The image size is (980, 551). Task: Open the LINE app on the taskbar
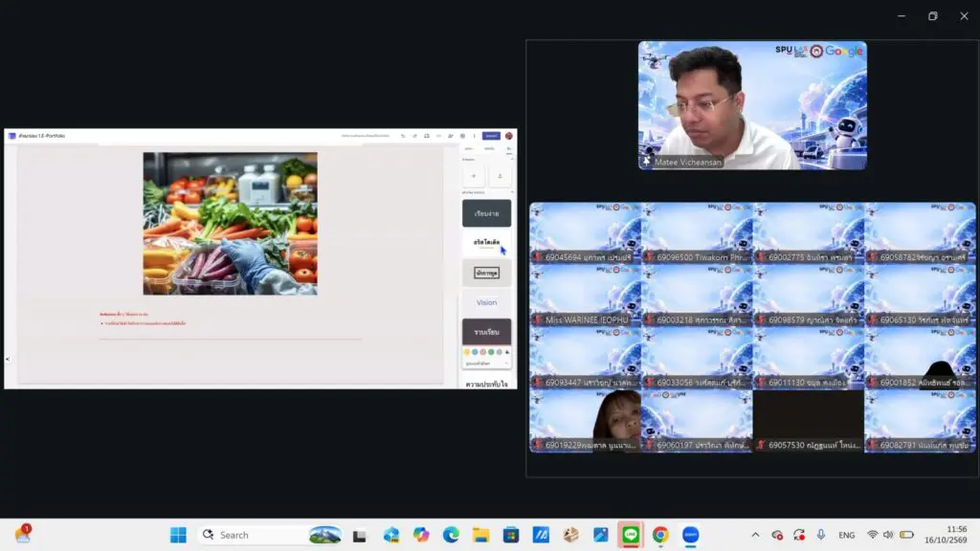click(631, 535)
